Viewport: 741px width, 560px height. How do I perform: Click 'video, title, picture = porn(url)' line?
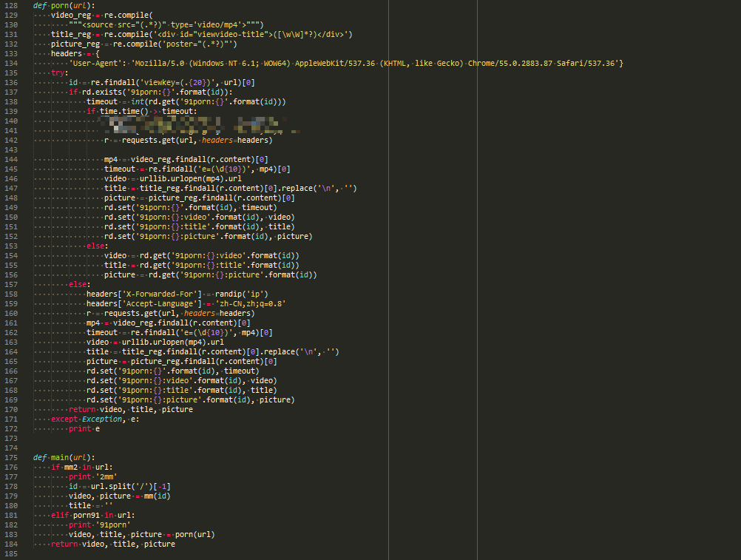tap(142, 535)
